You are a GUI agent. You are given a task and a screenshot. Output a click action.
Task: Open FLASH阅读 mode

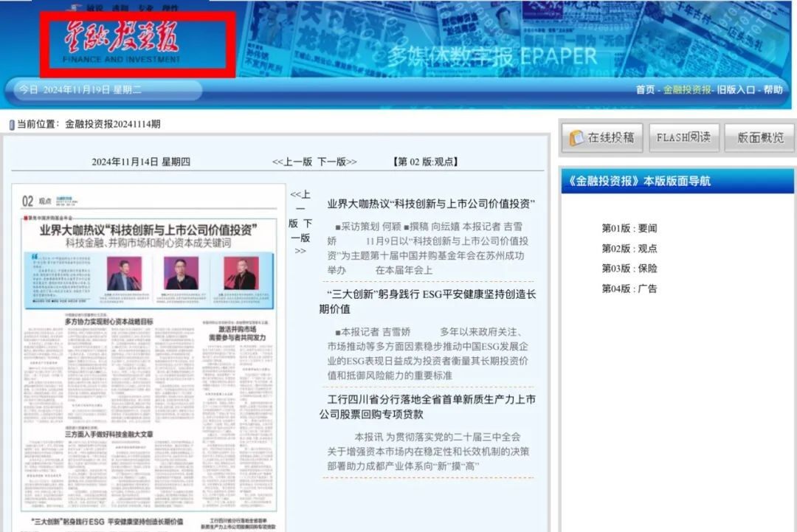pyautogui.click(x=684, y=137)
